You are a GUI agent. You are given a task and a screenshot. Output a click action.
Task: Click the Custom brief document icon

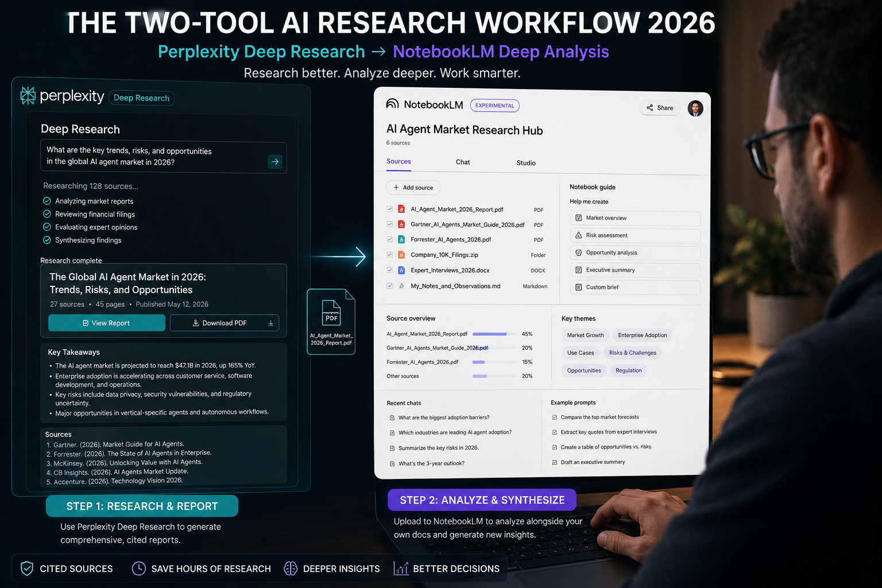[579, 287]
